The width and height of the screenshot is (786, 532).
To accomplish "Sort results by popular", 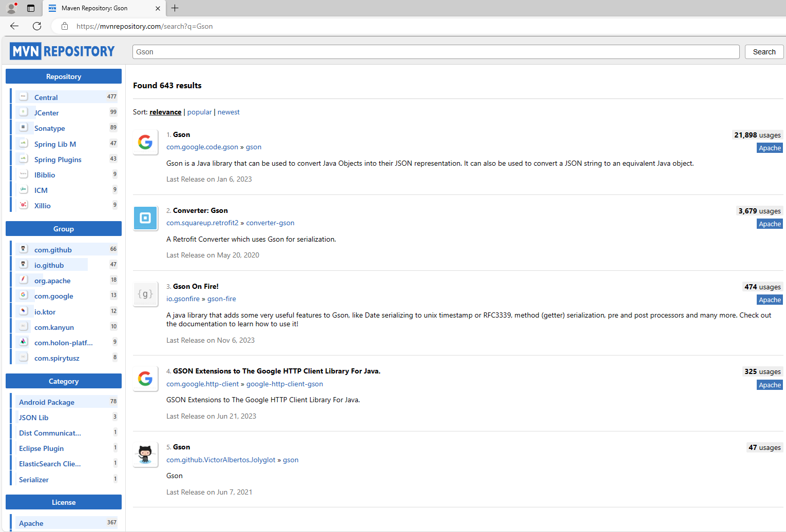I will click(x=199, y=112).
